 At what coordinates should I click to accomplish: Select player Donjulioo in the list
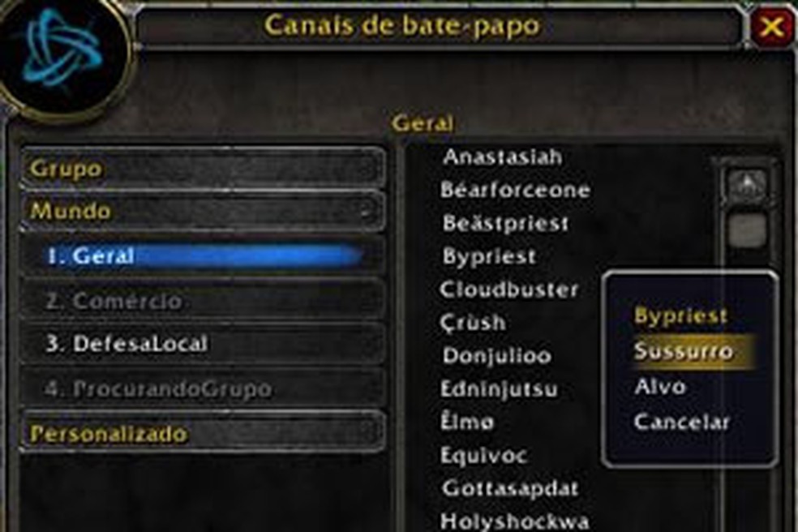point(496,355)
